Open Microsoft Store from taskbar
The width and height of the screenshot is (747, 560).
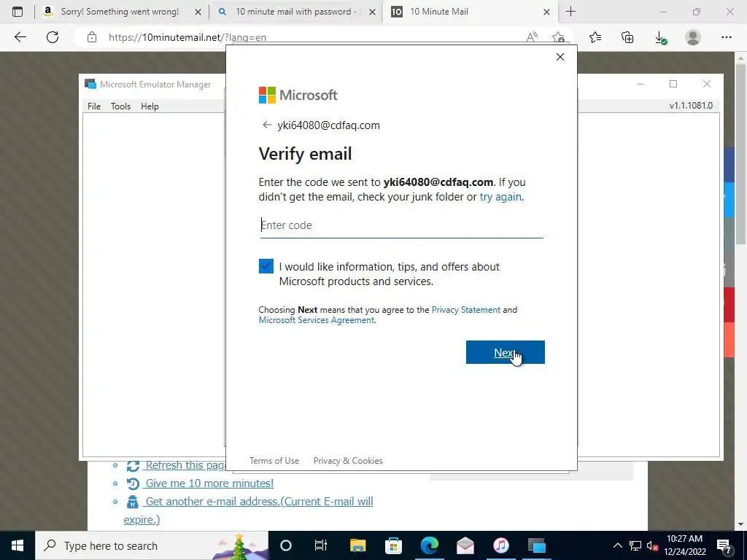(393, 545)
